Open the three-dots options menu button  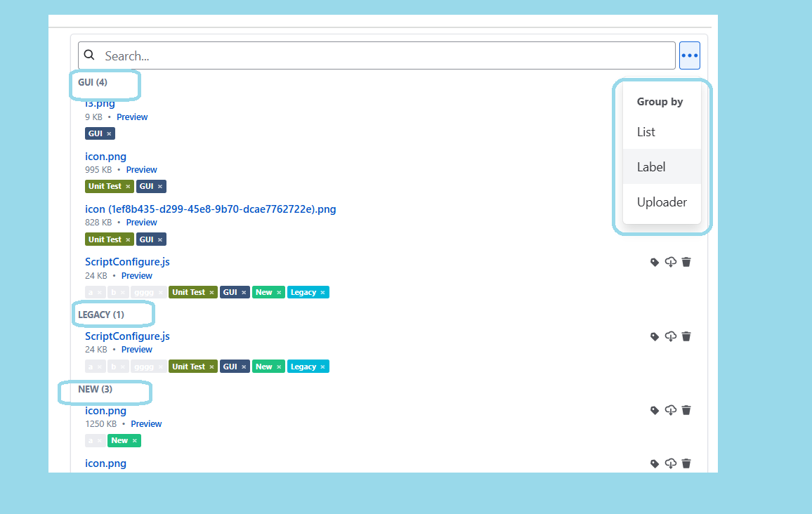pos(689,55)
